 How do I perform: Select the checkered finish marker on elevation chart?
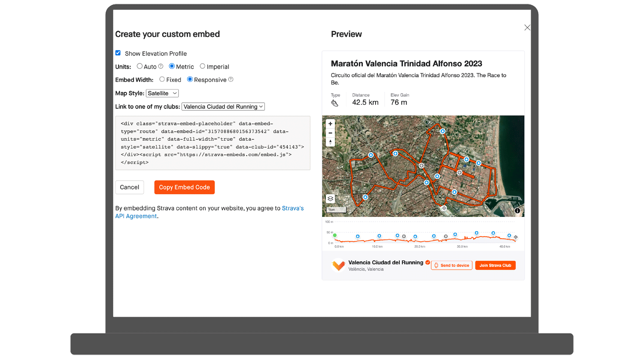(x=516, y=237)
